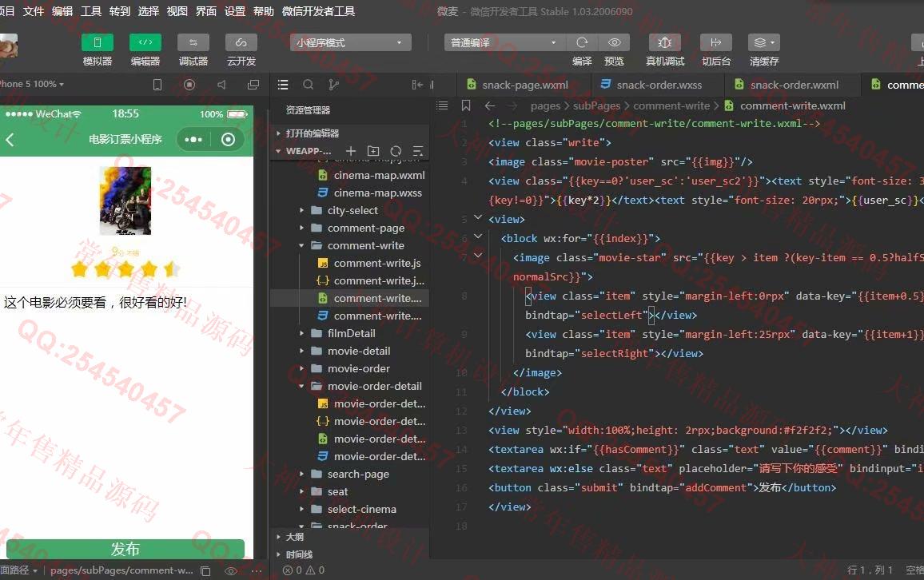Click the refresh explorer icon

pos(396,151)
